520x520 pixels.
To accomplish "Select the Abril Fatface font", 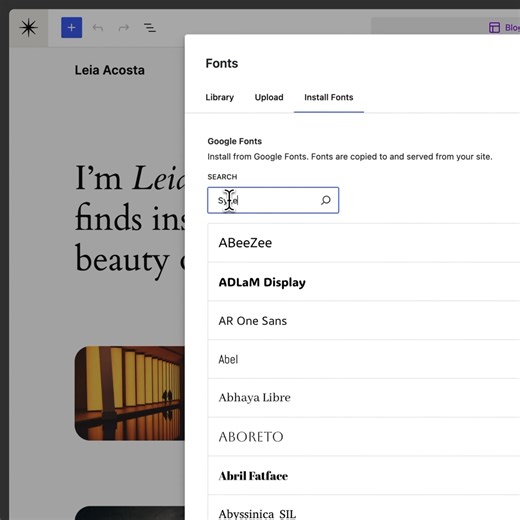I will coord(364,476).
